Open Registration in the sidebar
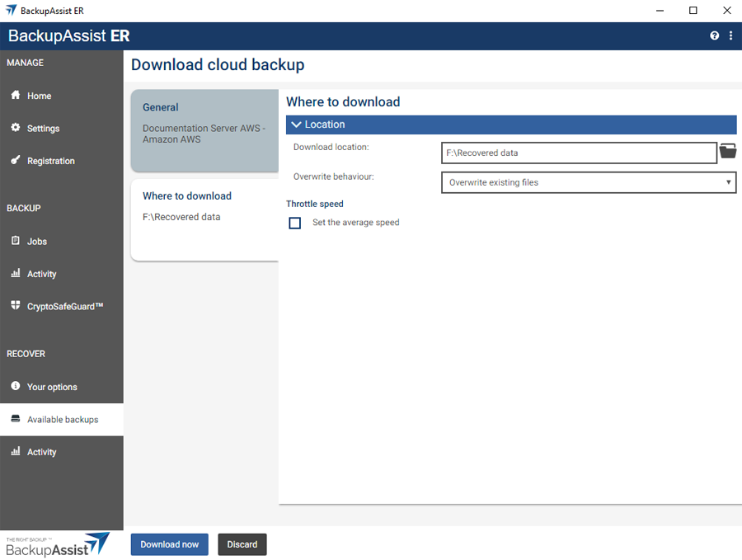The height and width of the screenshot is (560, 742). tap(62, 161)
